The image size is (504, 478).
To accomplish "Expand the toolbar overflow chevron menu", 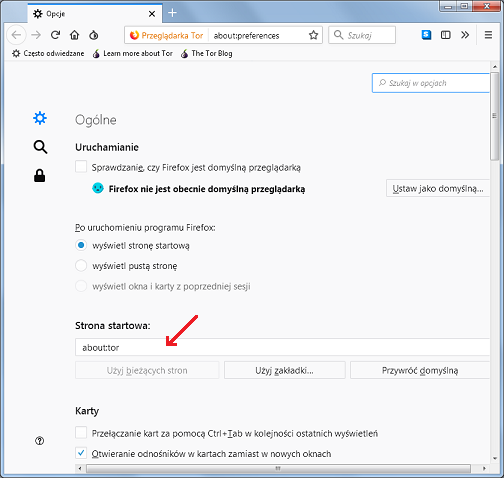I will pos(465,35).
